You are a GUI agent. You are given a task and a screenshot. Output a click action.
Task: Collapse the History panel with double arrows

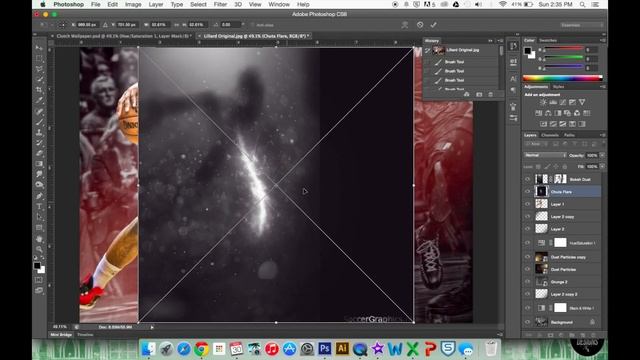click(x=490, y=41)
